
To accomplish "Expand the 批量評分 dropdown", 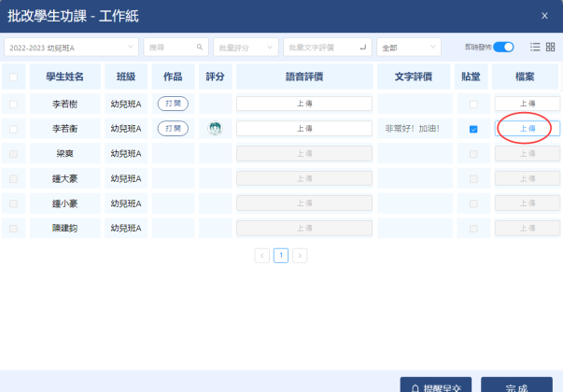I will click(246, 47).
